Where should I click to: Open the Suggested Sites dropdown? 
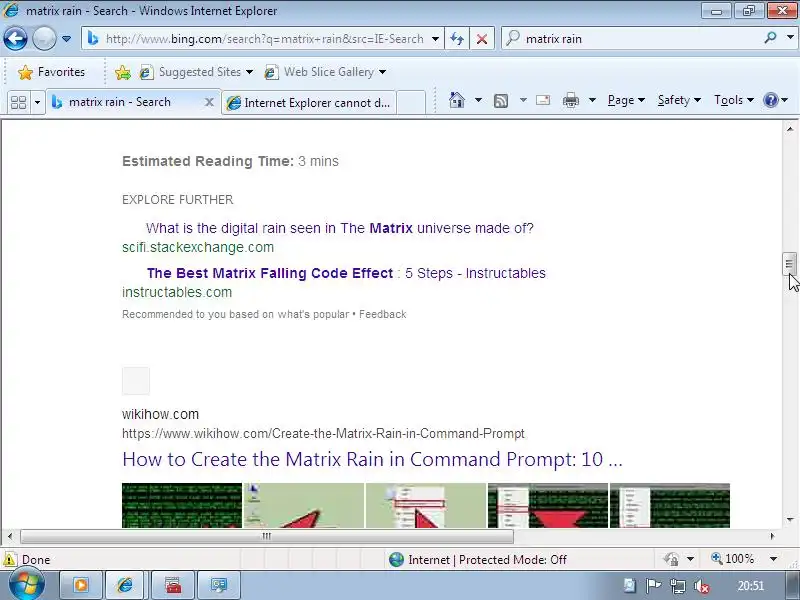point(197,72)
